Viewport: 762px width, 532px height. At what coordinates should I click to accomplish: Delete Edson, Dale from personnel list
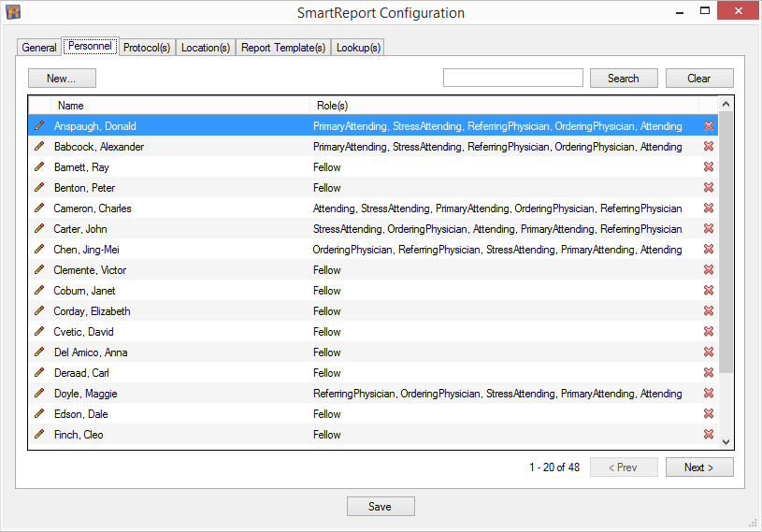pos(708,414)
